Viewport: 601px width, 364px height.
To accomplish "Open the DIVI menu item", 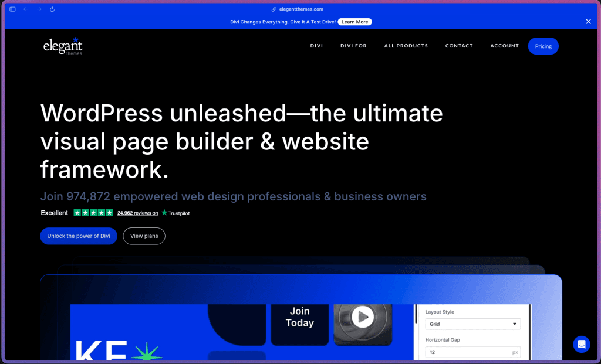I will pyautogui.click(x=316, y=46).
